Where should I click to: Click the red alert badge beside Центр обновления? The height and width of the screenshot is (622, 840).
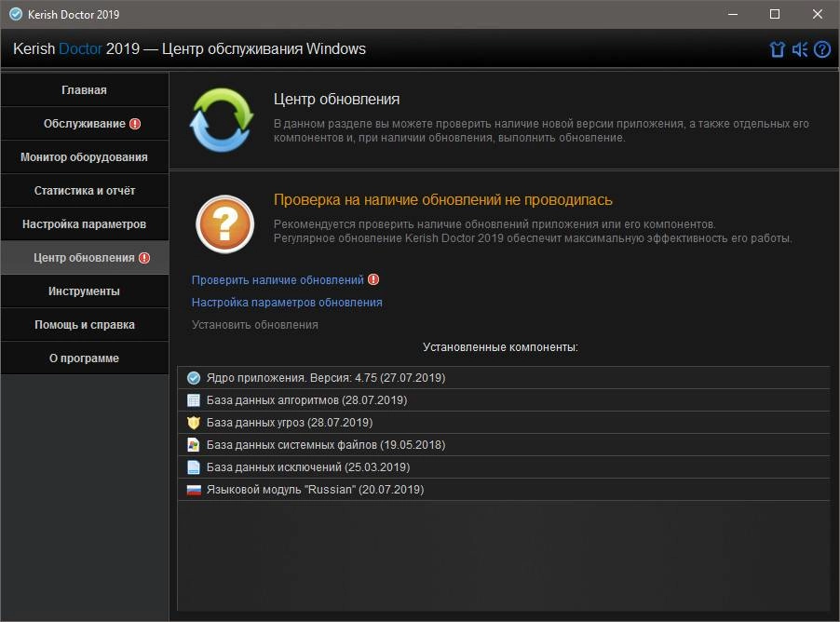(144, 258)
